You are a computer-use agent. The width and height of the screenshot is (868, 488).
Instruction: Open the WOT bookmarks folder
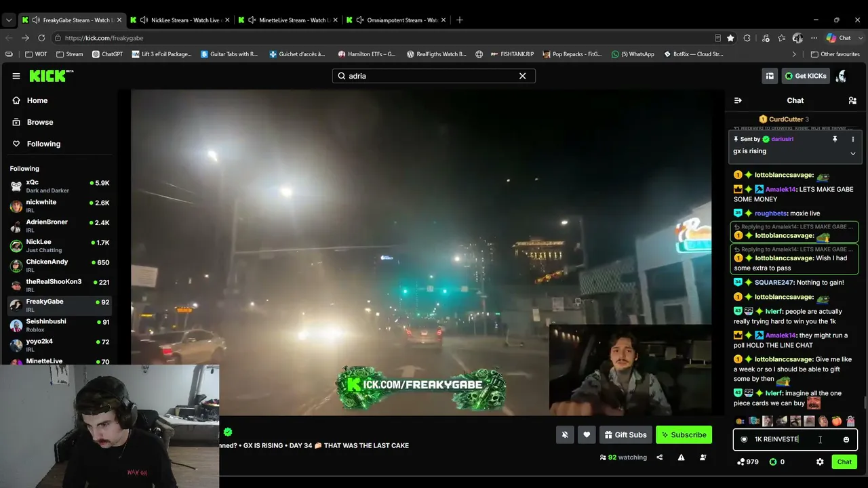click(x=37, y=54)
